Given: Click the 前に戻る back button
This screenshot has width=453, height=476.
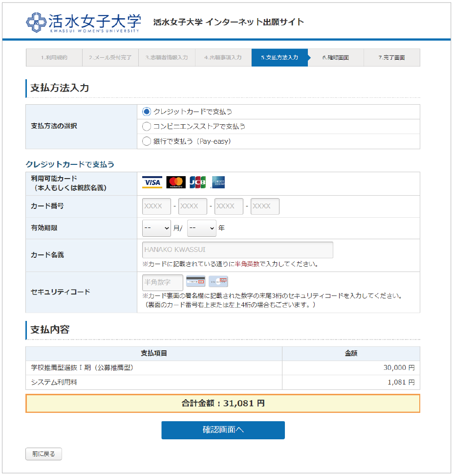Looking at the screenshot, I should click(x=43, y=454).
